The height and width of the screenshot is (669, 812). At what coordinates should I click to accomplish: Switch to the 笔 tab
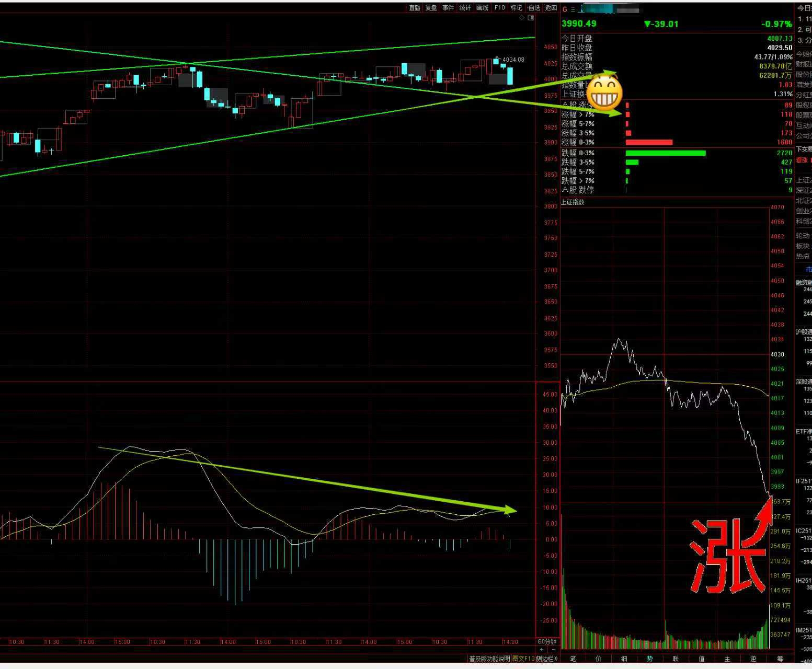573,659
